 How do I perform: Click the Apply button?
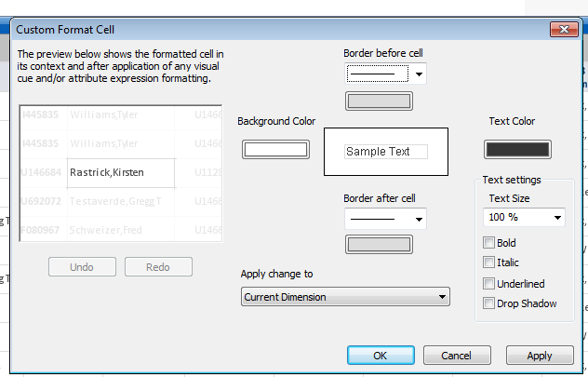(x=539, y=356)
